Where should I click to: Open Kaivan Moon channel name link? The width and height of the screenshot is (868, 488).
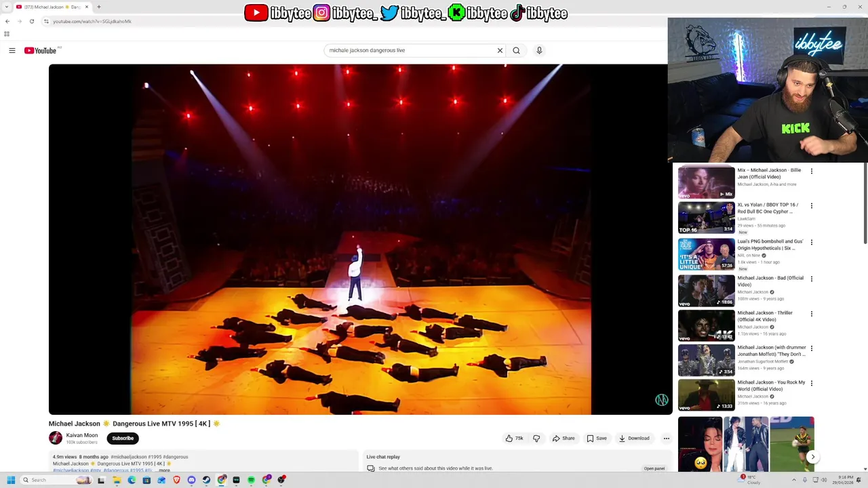click(82, 435)
